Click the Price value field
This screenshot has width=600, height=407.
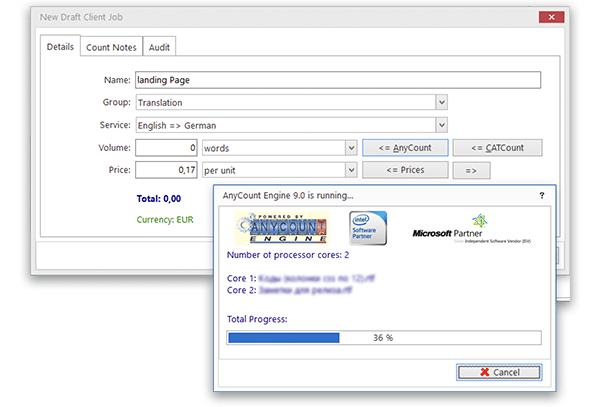click(166, 170)
